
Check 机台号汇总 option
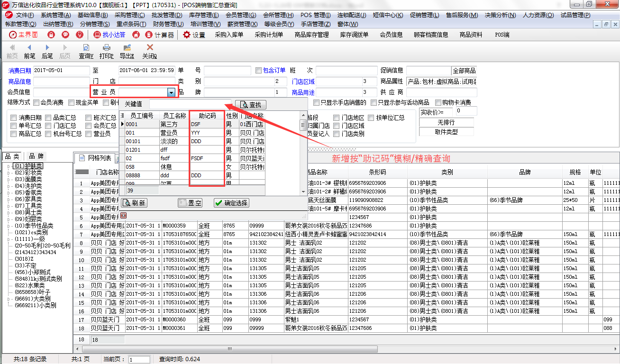pyautogui.click(x=48, y=134)
